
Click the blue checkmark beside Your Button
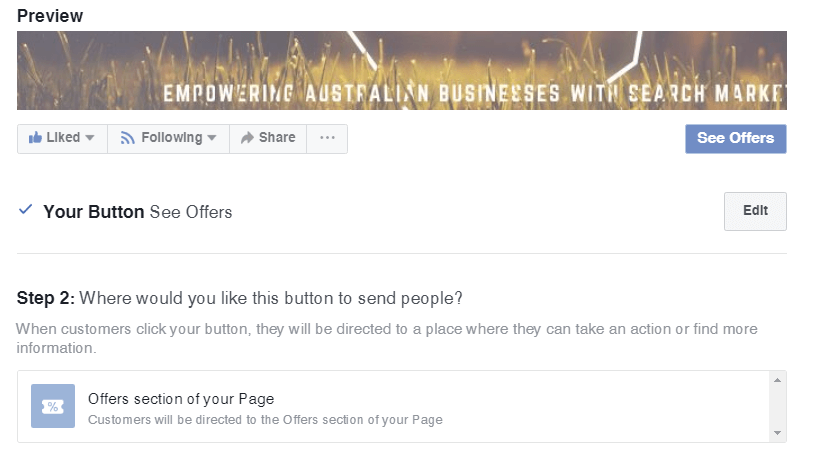(25, 209)
